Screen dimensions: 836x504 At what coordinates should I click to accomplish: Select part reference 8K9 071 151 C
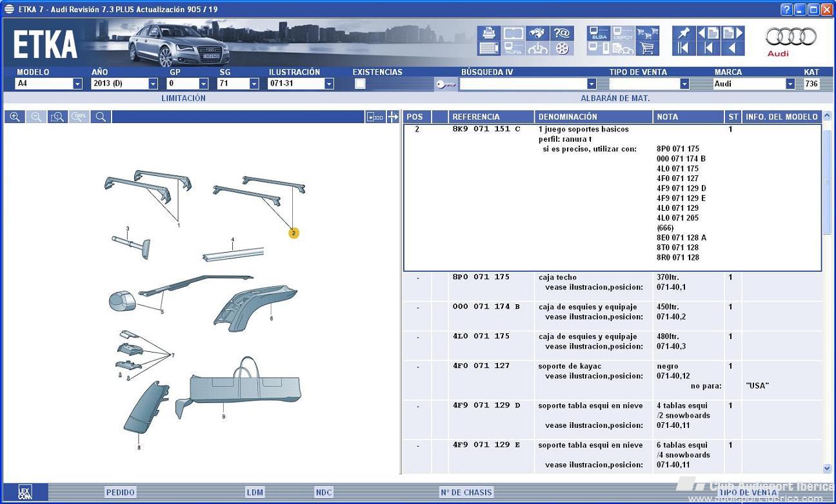pos(486,129)
